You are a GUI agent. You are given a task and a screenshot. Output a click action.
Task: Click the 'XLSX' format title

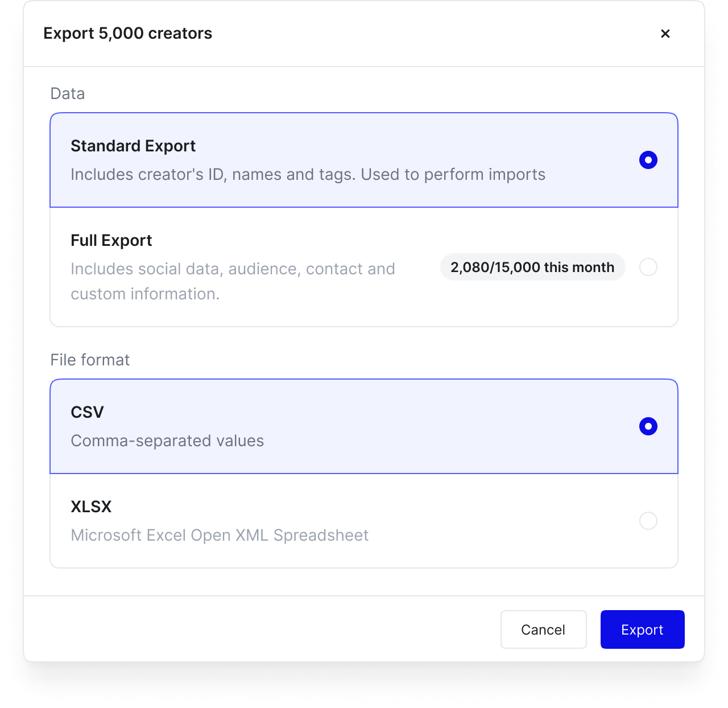91,507
